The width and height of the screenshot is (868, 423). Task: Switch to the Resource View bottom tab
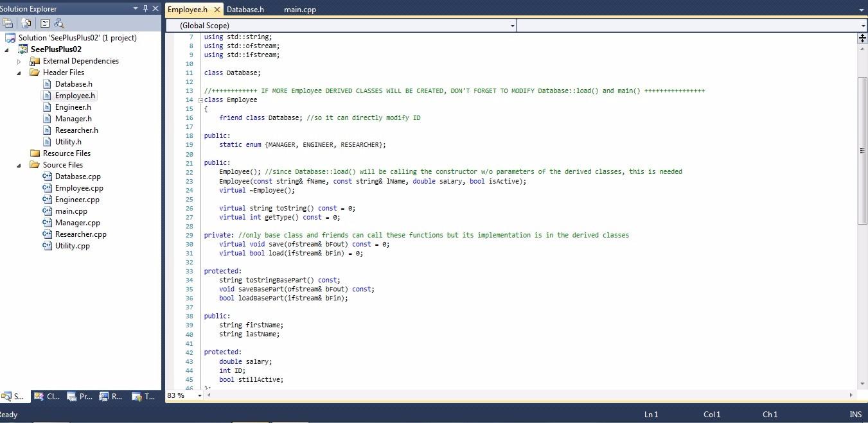coord(111,397)
